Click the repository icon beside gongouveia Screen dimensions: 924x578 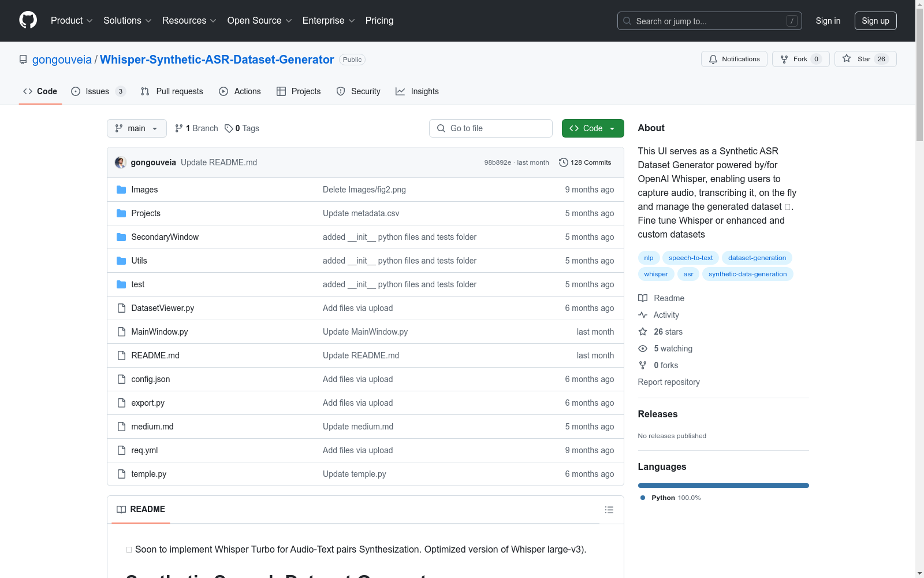coord(23,60)
